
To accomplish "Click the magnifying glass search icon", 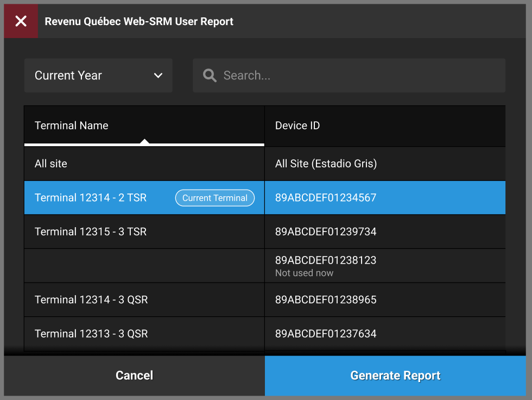I will [x=210, y=76].
